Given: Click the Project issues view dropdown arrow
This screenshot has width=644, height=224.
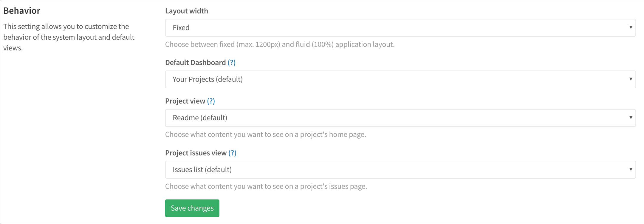Looking at the screenshot, I should (631, 169).
